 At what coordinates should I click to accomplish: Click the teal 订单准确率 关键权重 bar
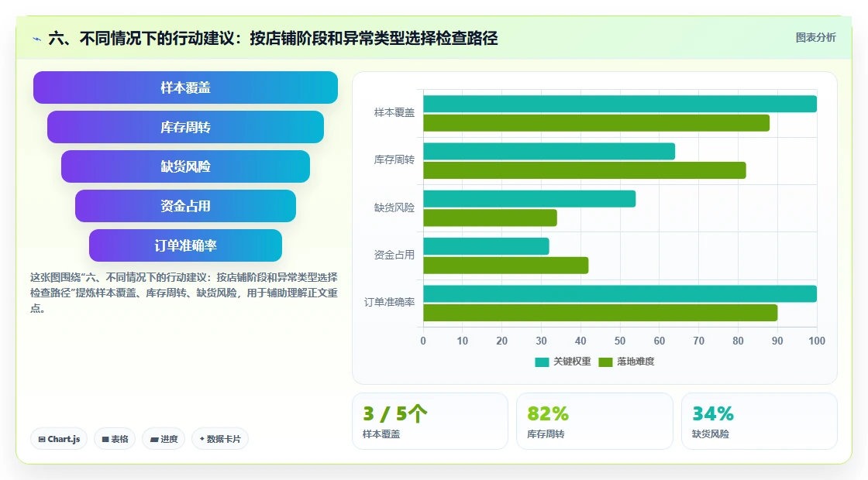[x=620, y=293]
